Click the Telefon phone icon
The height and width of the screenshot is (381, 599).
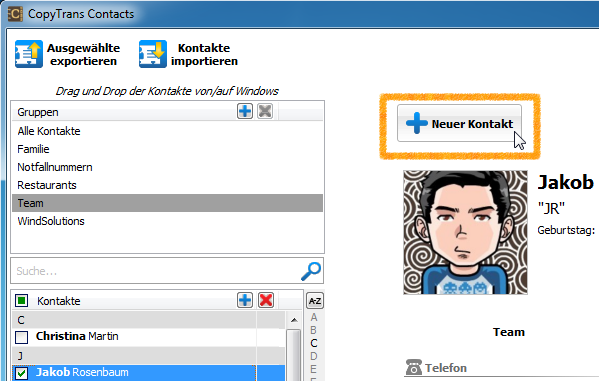(x=414, y=367)
